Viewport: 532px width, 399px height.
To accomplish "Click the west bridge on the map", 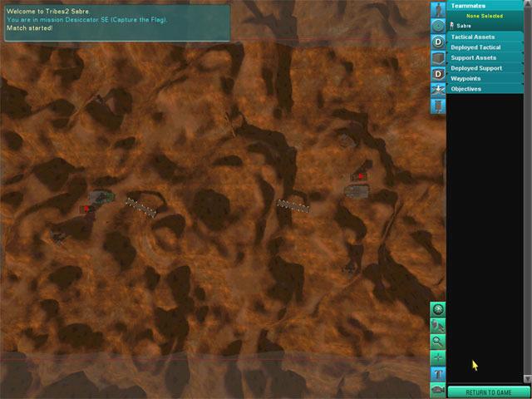I will pyautogui.click(x=141, y=207).
